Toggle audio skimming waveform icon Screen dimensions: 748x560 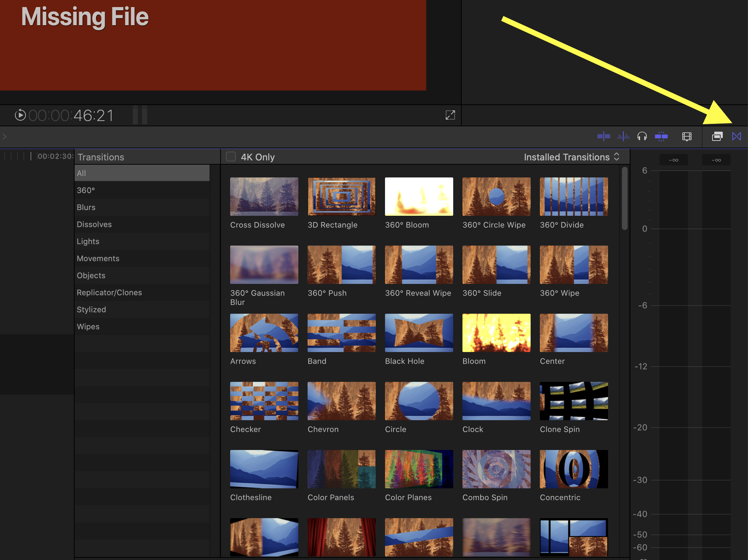(623, 136)
